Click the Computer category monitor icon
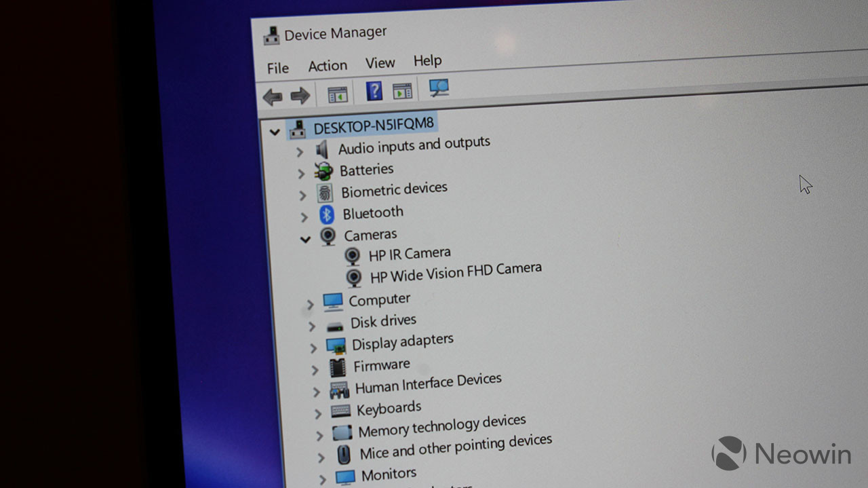 [x=333, y=301]
